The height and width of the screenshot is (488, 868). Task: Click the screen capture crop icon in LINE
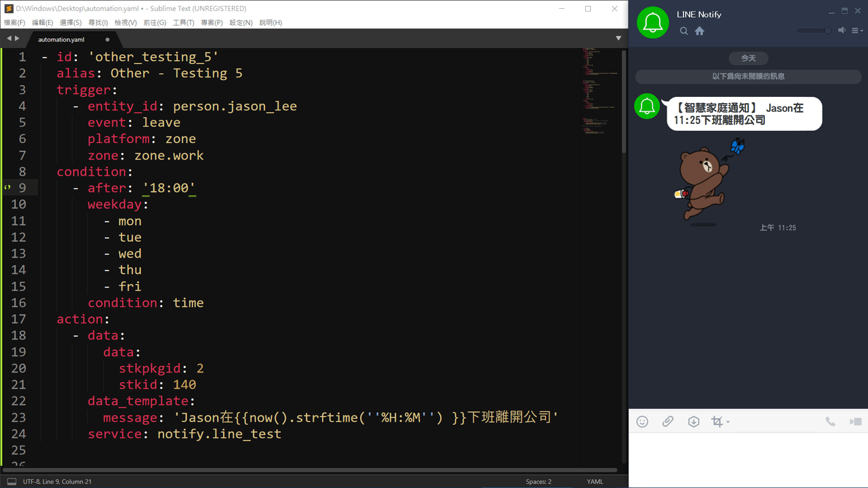717,422
